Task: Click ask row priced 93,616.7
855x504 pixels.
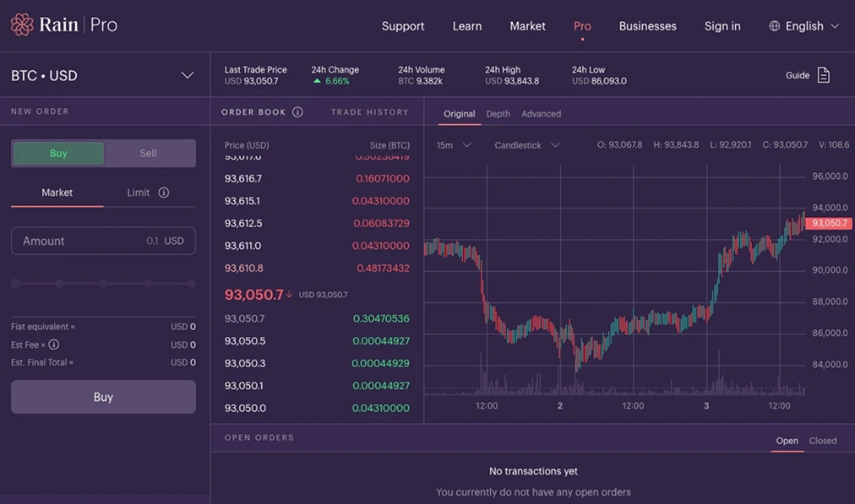Action: (317, 178)
